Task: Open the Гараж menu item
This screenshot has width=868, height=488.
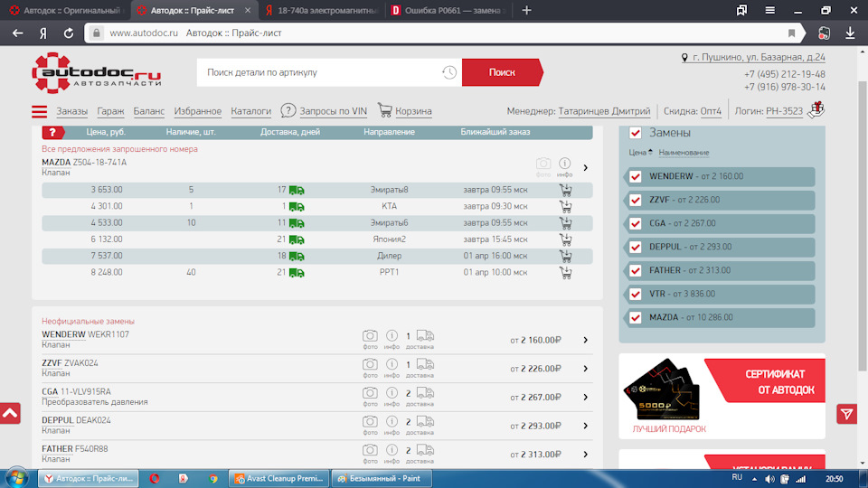Action: tap(110, 111)
